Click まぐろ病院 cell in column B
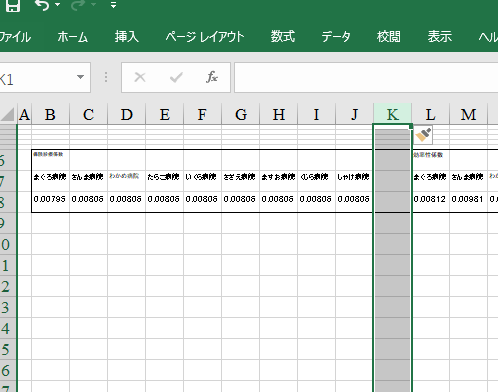 [x=50, y=181]
